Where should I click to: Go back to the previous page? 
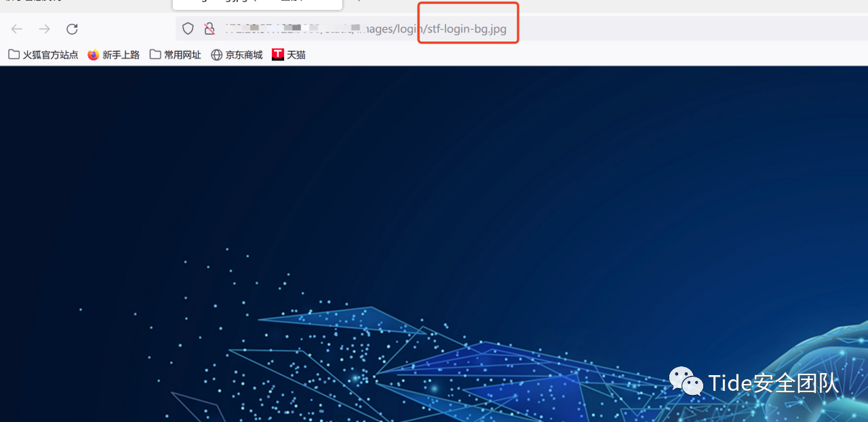pyautogui.click(x=17, y=29)
